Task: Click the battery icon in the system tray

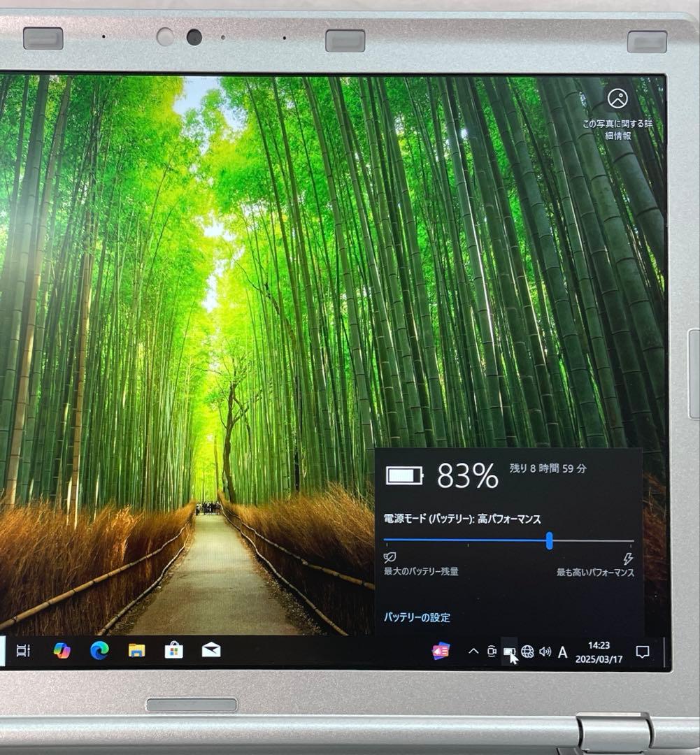Action: tap(510, 652)
